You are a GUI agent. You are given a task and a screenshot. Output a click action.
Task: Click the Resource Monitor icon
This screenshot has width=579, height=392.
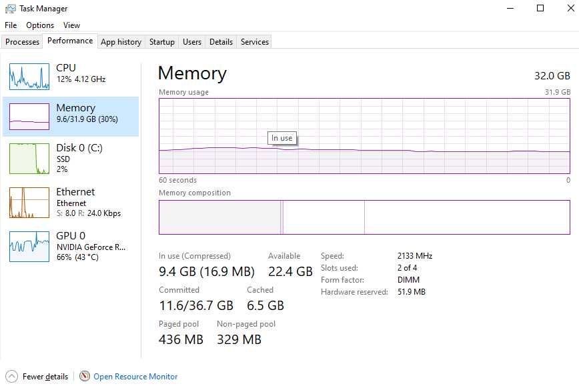[85, 376]
